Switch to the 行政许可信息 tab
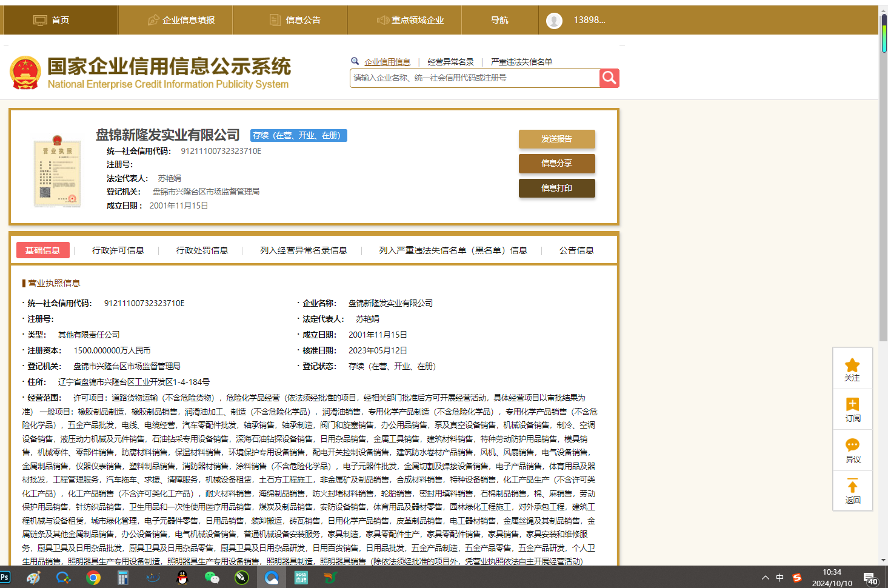888x588 pixels. (x=118, y=250)
